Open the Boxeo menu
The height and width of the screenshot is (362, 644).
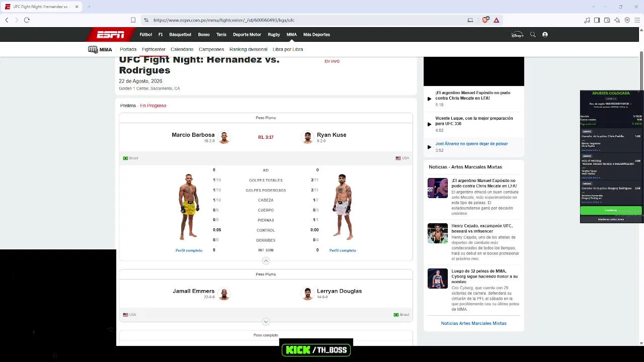tap(204, 35)
